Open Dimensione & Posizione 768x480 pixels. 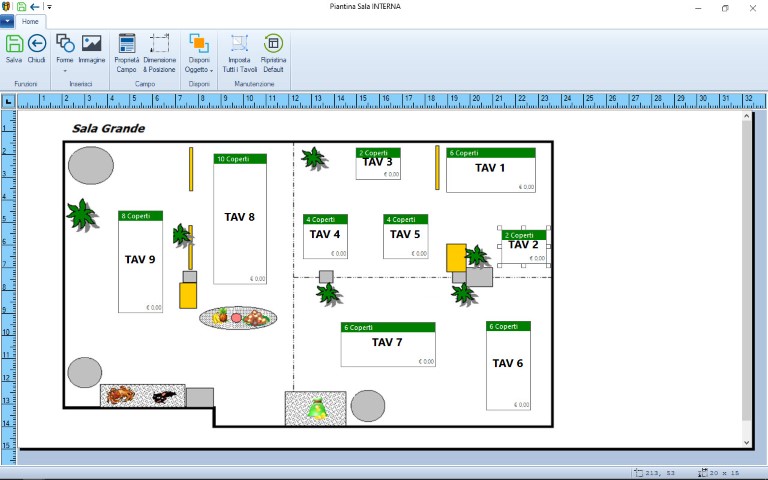click(159, 44)
